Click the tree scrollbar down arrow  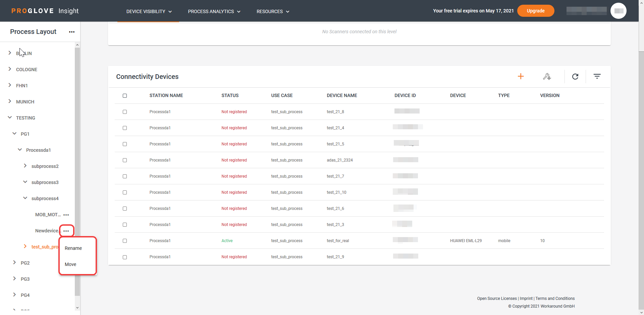[x=77, y=308]
